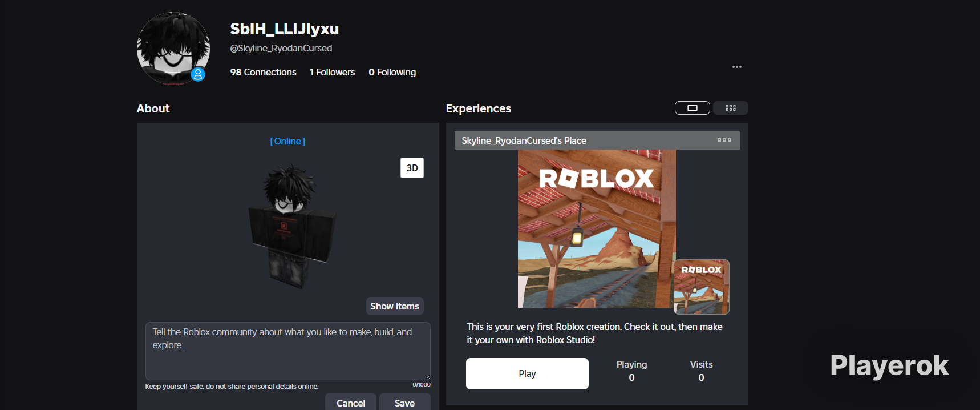This screenshot has width=980, height=410.
Task: Click the 0/1000 character counter
Action: click(422, 385)
